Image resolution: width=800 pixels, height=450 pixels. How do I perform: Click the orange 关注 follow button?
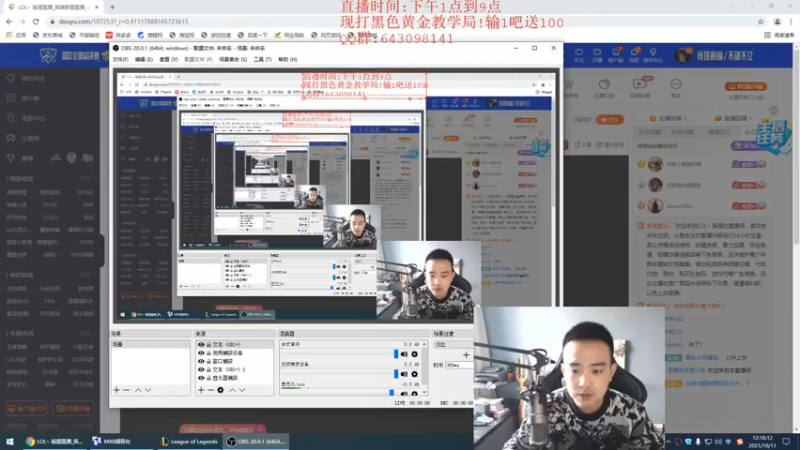point(609,119)
